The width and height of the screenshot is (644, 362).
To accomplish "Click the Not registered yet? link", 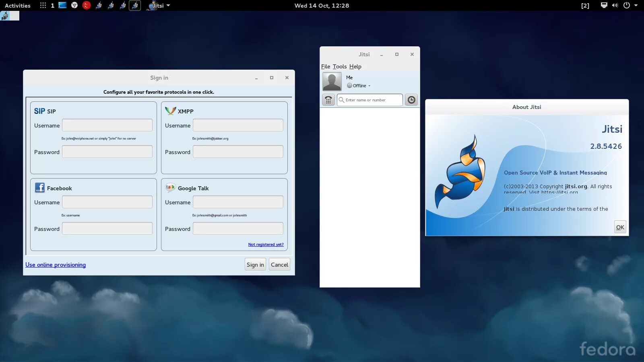I will click(266, 245).
